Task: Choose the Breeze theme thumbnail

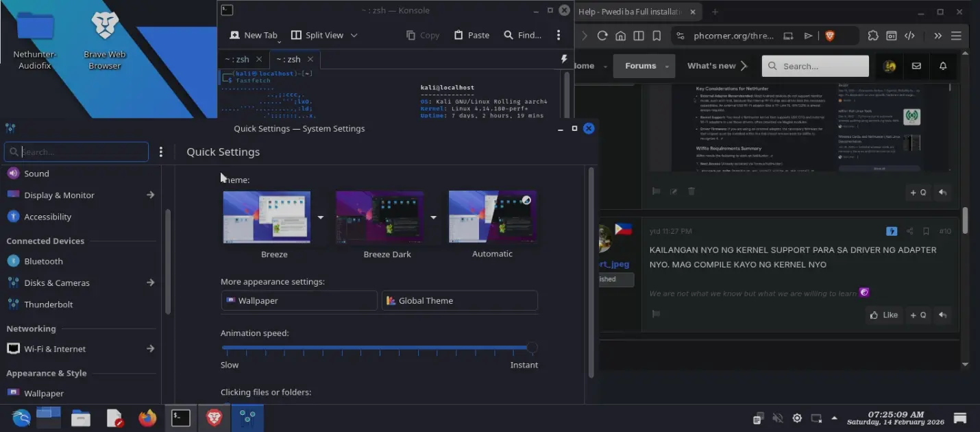Action: (267, 217)
